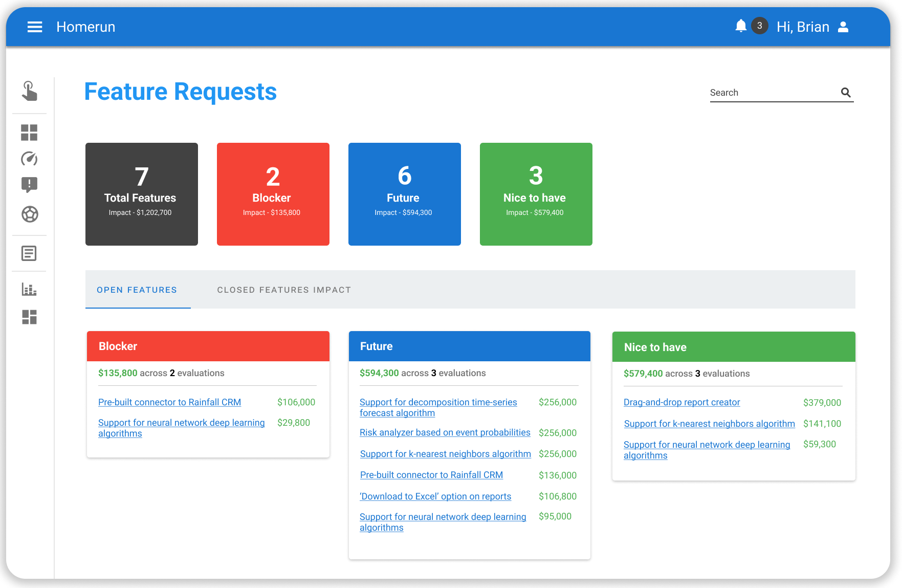Viewport: 902px width, 588px height.
Task: Open the Drag-and-drop report creator request
Action: pos(681,402)
